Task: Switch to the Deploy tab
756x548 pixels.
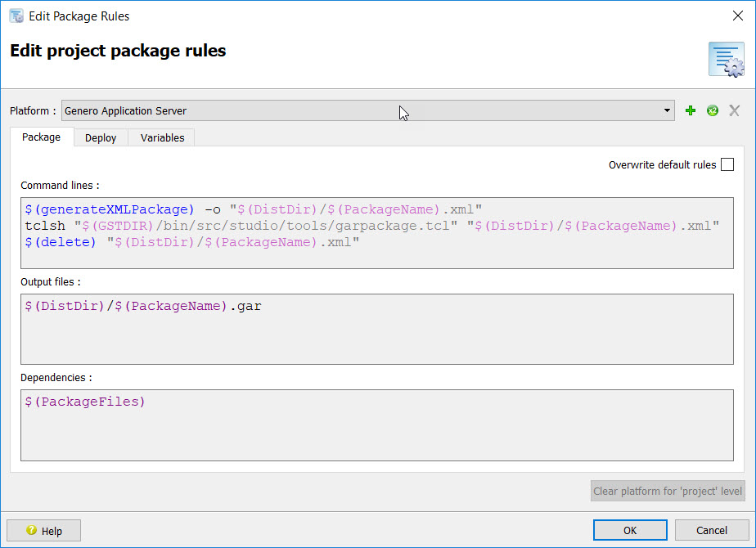Action: [x=101, y=138]
